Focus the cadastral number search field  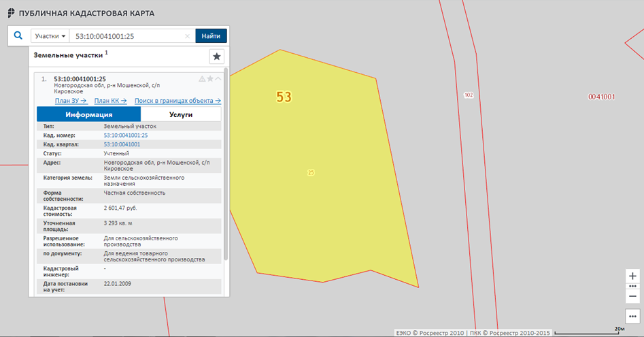tap(127, 36)
